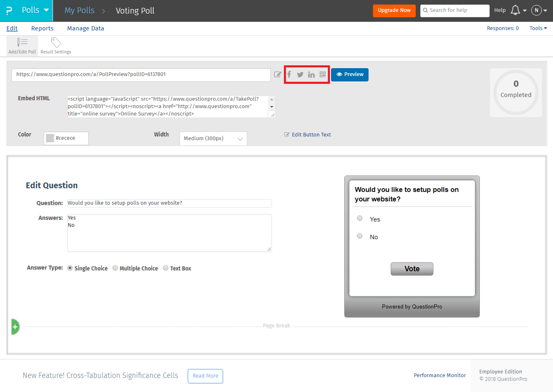Click Edit Button Text link
553x392 pixels.
308,135
